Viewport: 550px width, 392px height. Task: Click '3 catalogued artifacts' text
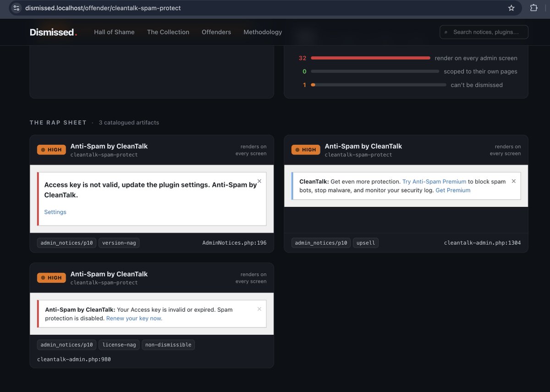(129, 122)
